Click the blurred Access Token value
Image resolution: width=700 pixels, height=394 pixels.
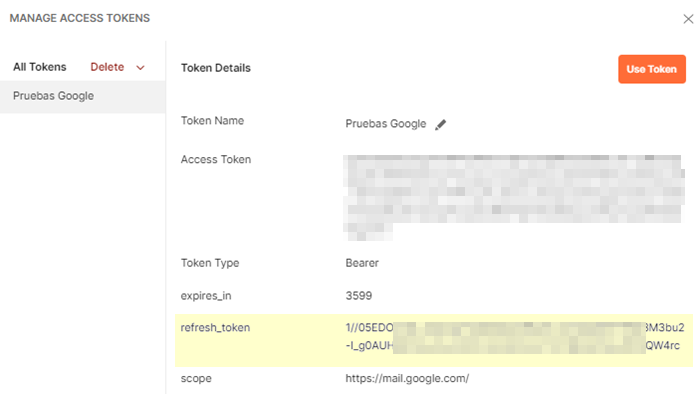click(513, 197)
